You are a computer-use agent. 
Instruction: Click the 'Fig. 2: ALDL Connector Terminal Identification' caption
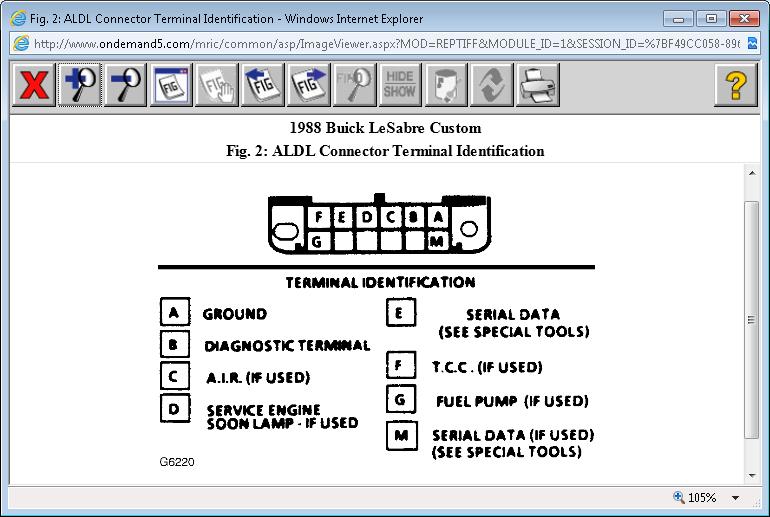[x=385, y=151]
